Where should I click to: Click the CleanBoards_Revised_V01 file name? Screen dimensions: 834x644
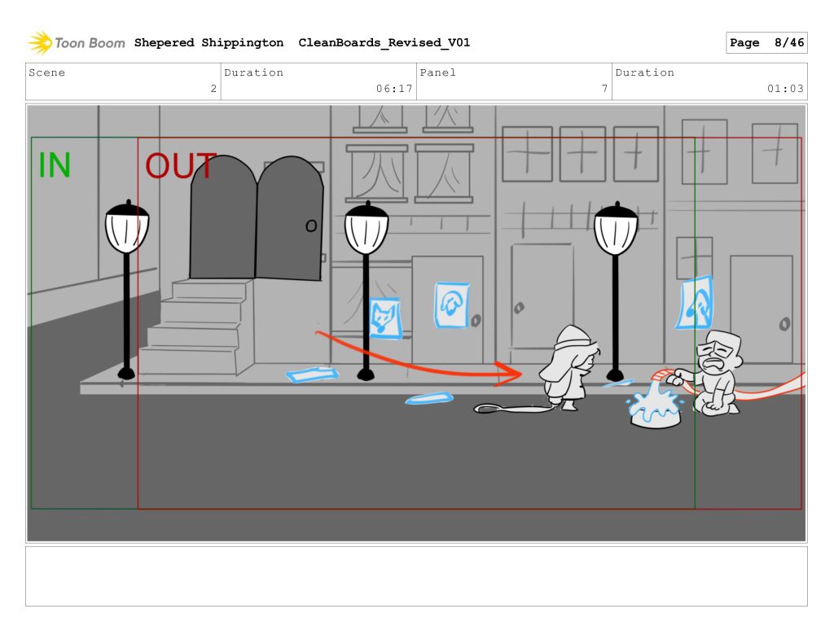click(x=384, y=43)
